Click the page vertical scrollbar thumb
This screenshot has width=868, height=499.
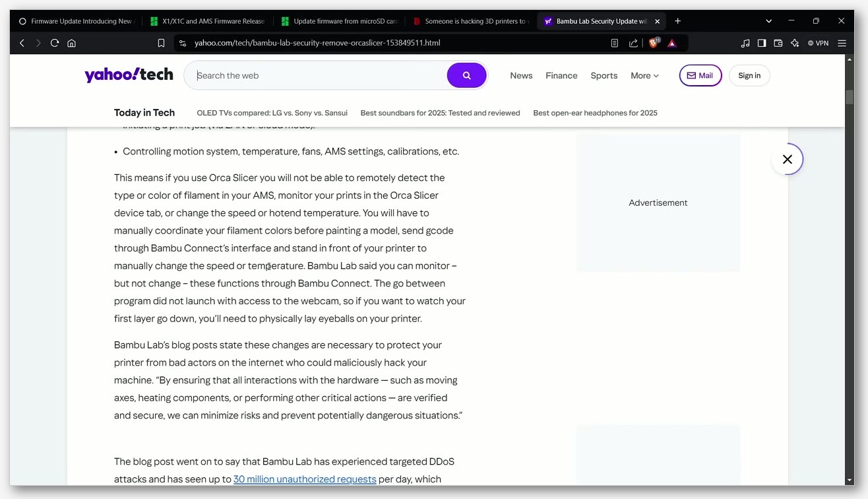(x=850, y=96)
